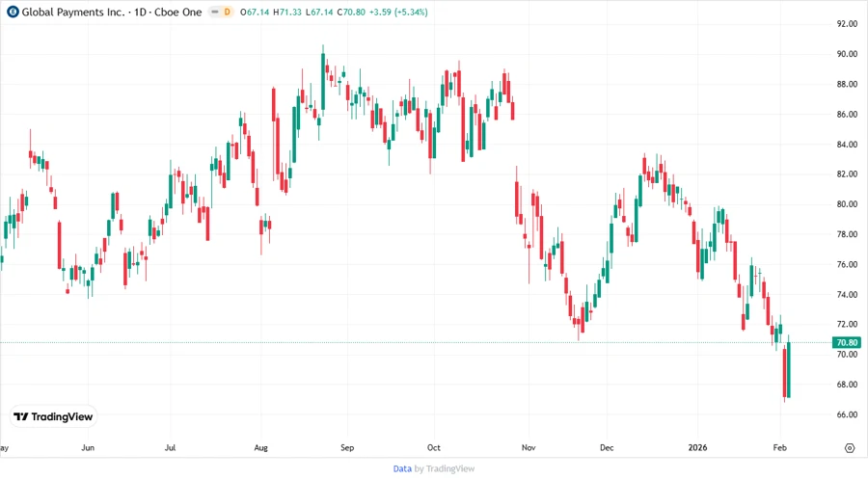Click the 92.00 price axis label
The height and width of the screenshot is (480, 868).
coord(847,24)
